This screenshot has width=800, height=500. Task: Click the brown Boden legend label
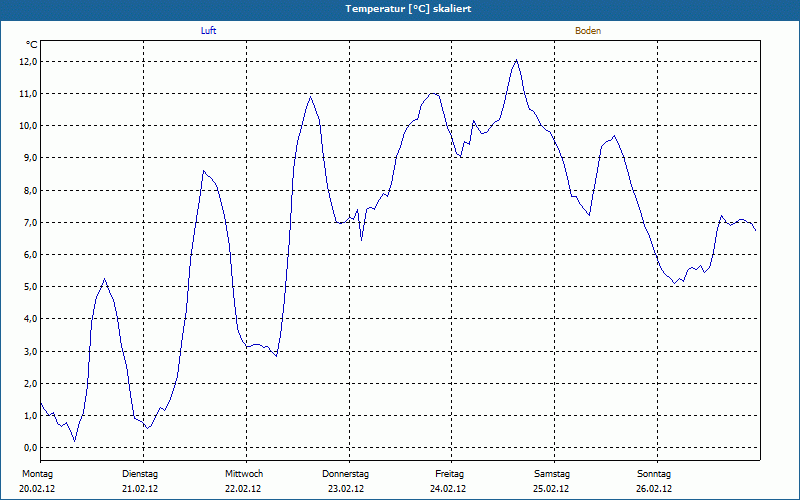click(x=588, y=31)
